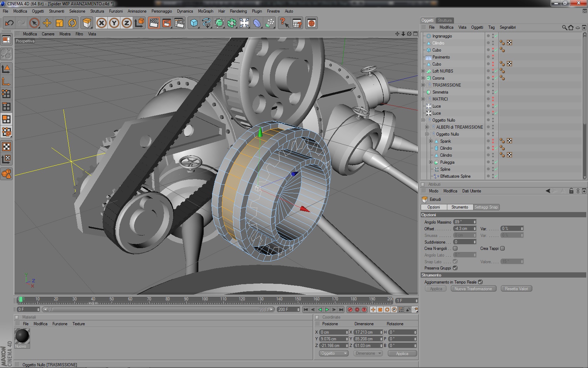Expand the TRASMISSIONE group
Viewport: 588px width, 368px height.
click(x=423, y=85)
